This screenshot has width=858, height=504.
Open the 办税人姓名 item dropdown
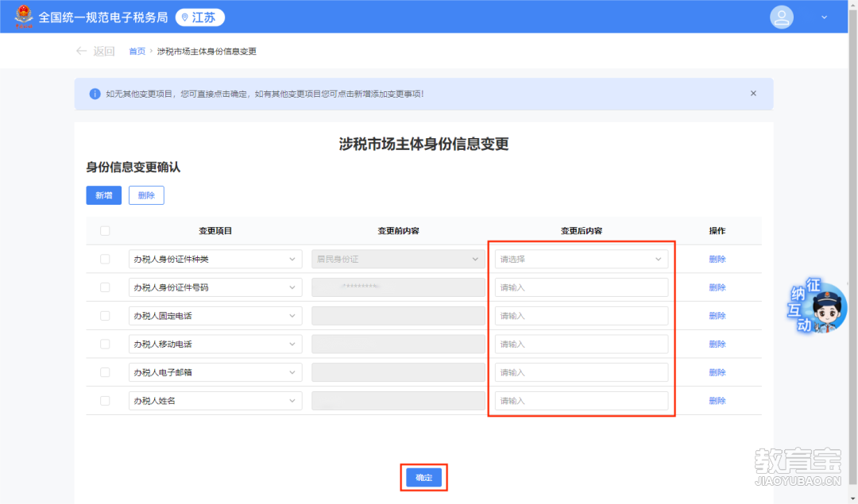click(x=215, y=401)
